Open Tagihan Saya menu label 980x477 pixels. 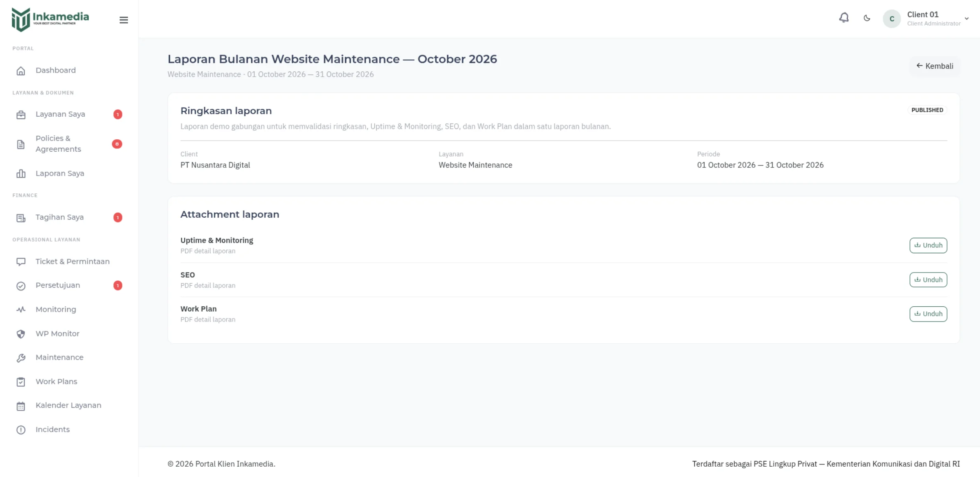click(59, 217)
